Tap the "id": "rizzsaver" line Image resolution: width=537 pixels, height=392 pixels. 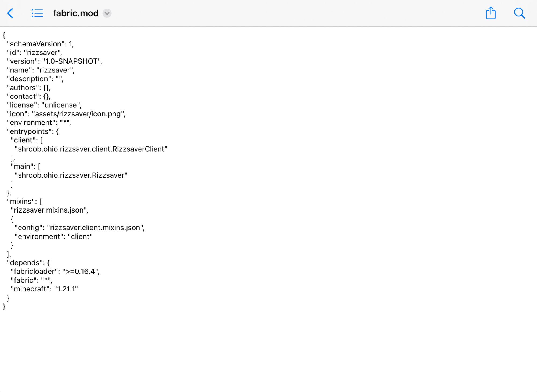34,53
